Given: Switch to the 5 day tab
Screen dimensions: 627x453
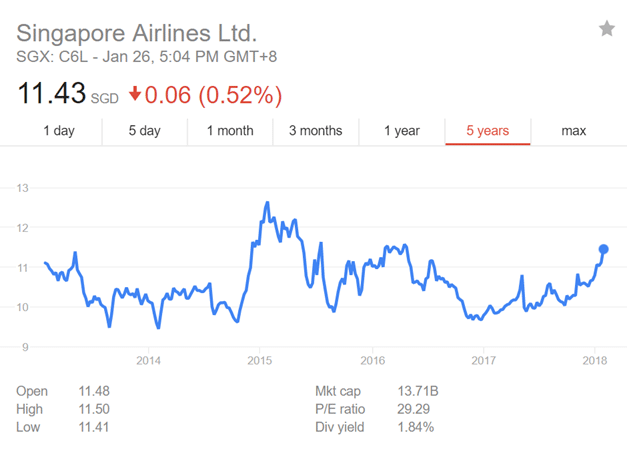Looking at the screenshot, I should [144, 130].
